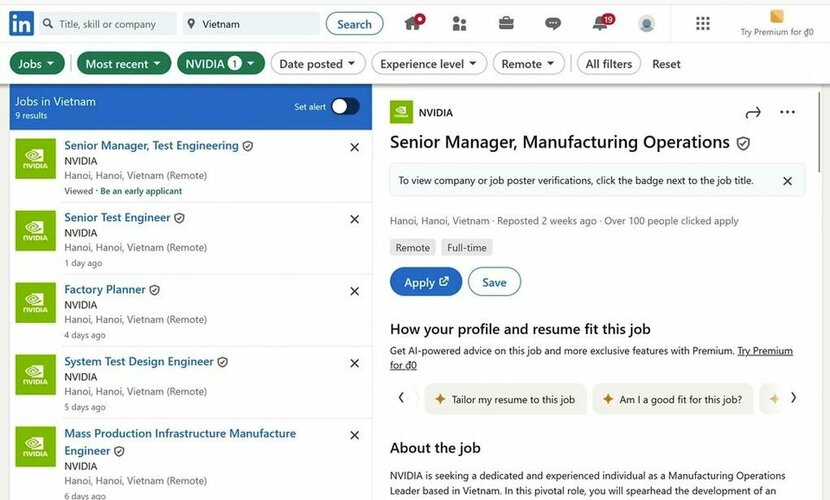
Task: Expand the Date posted filter dropdown
Action: pos(318,64)
